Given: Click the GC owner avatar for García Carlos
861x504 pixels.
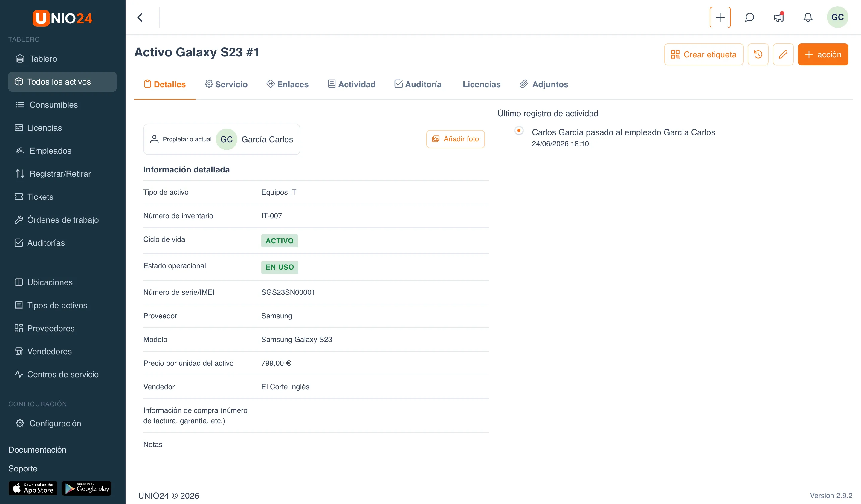Looking at the screenshot, I should point(226,139).
